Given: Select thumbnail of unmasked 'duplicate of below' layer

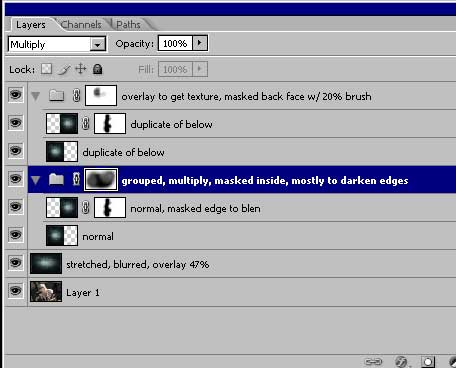Looking at the screenshot, I should click(62, 151).
